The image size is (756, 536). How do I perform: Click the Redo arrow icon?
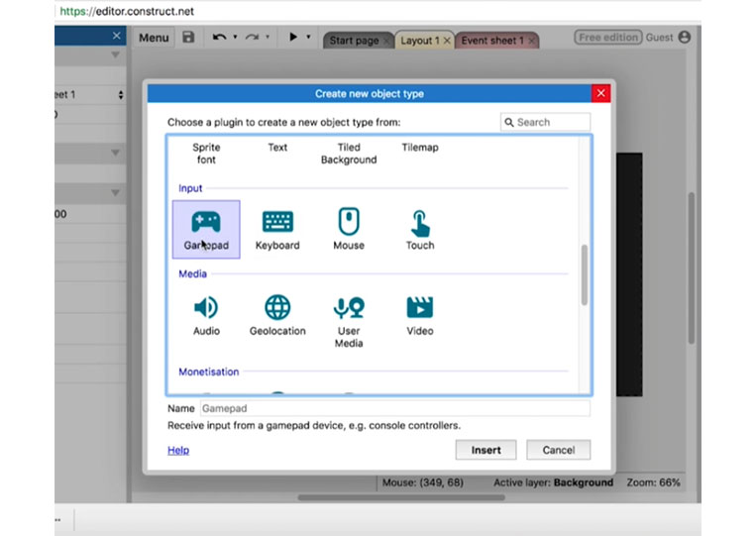click(x=252, y=37)
